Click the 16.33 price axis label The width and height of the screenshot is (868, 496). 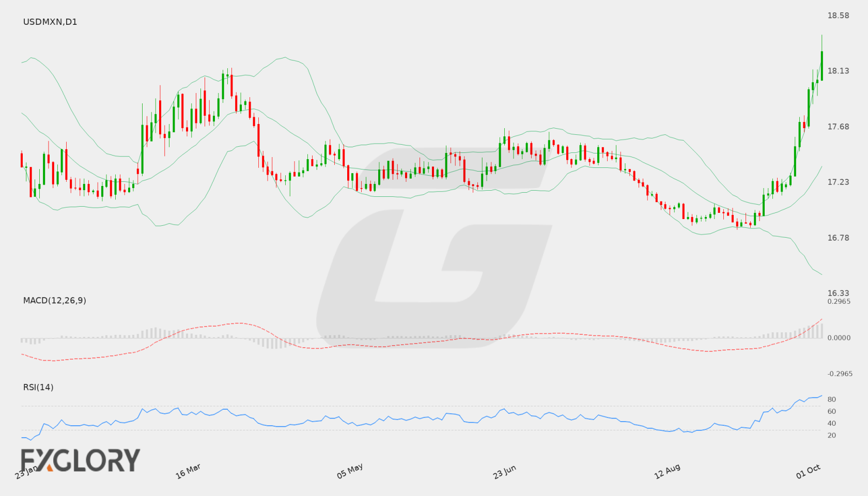tap(838, 293)
